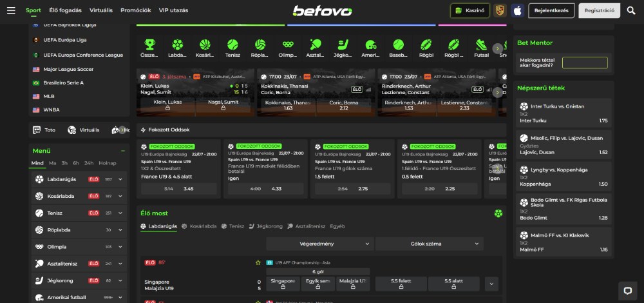Open the hamburger menu icon
Viewport: 644px width, 303px height.
(x=11, y=10)
